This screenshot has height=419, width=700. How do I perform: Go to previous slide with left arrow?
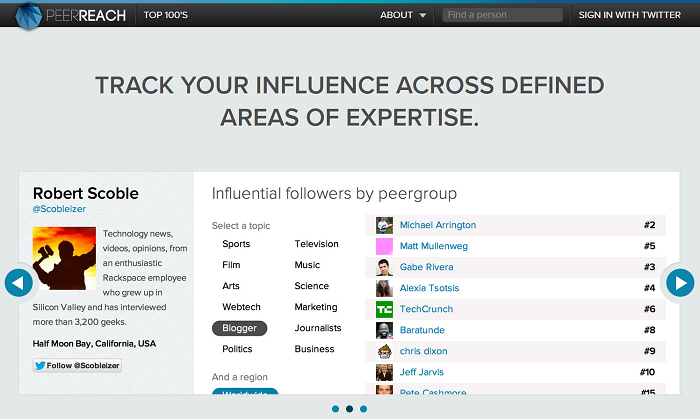[19, 283]
